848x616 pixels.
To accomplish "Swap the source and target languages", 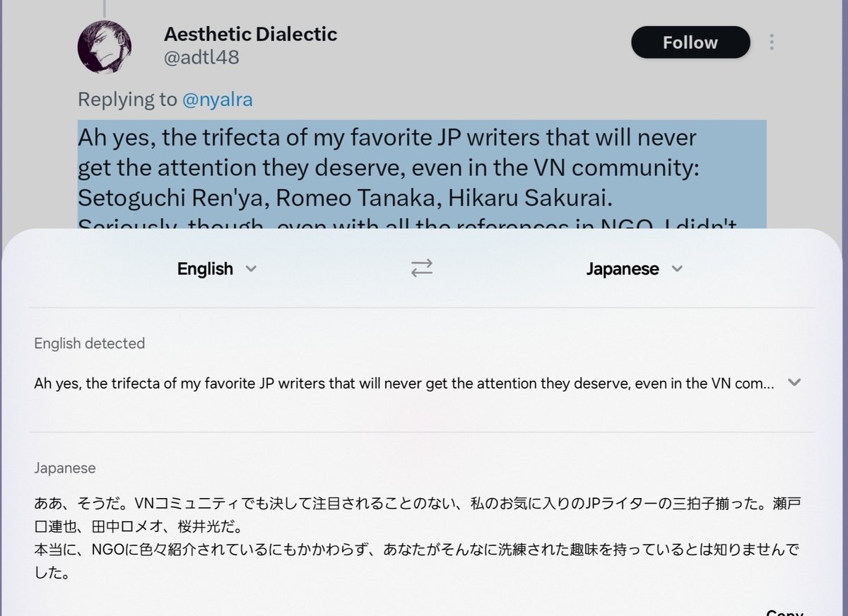I will pyautogui.click(x=422, y=268).
